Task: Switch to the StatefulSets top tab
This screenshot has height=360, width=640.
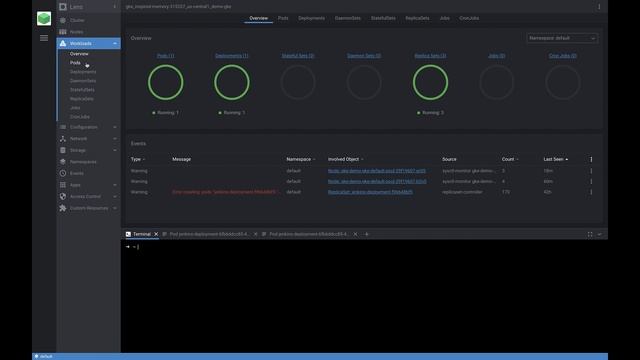Action: [x=383, y=18]
